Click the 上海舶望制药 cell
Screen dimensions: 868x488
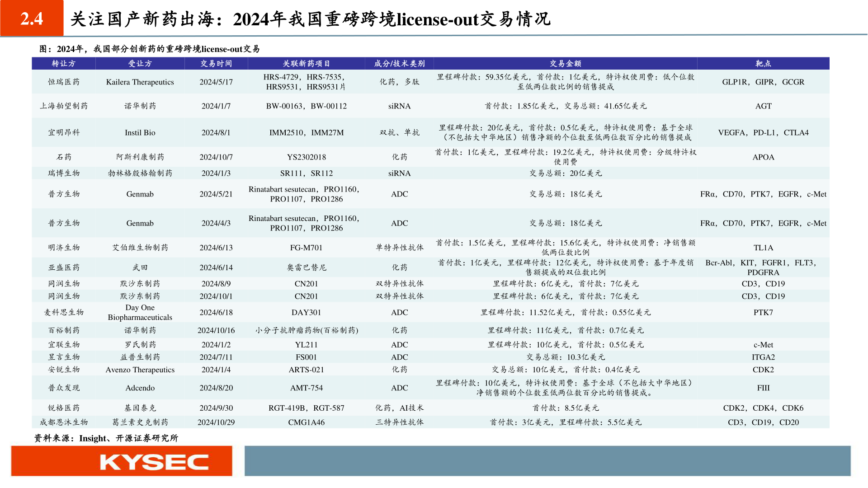64,106
